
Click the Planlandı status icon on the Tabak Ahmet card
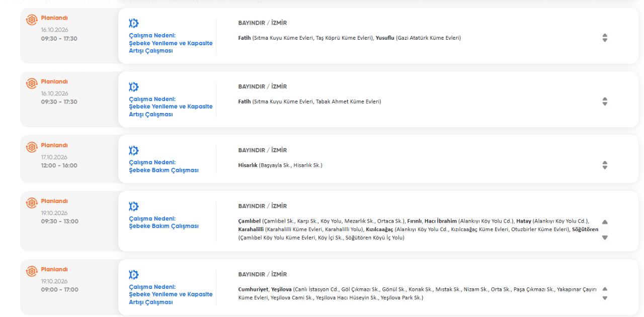point(32,83)
